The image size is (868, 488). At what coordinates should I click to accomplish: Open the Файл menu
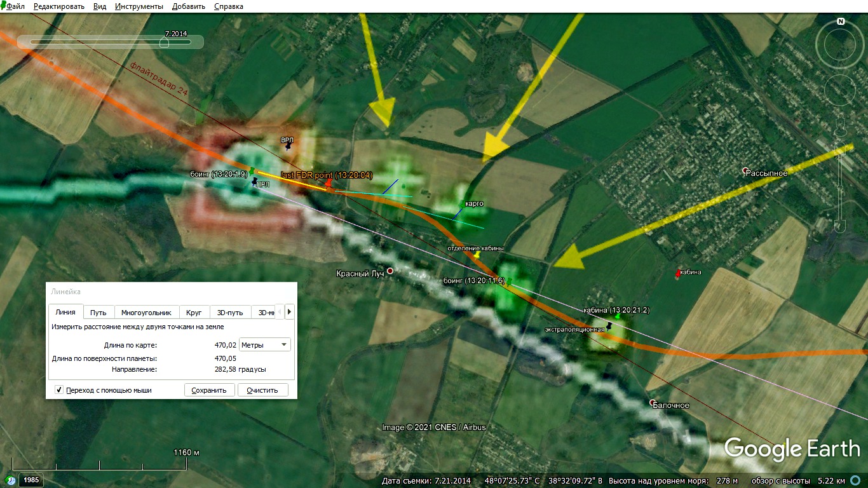pos(16,6)
